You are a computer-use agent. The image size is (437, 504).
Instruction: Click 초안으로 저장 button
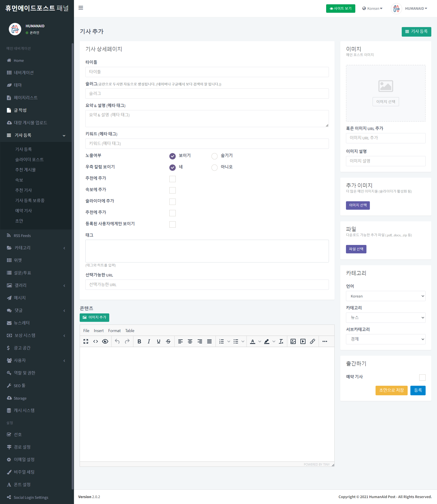point(391,391)
